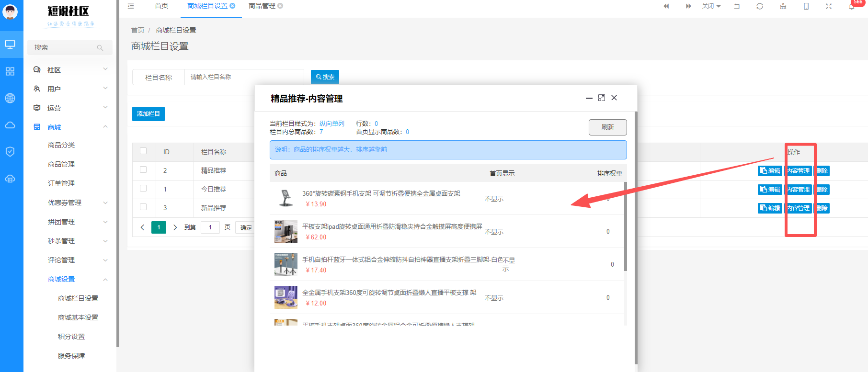This screenshot has height=372, width=868.
Task: Switch to the 商品管理 tab
Action: [262, 6]
